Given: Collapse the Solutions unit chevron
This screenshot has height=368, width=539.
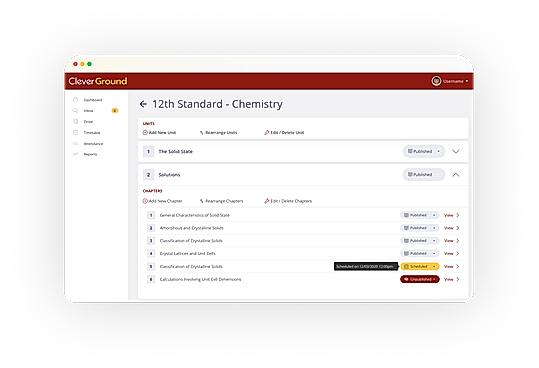Looking at the screenshot, I should [456, 175].
